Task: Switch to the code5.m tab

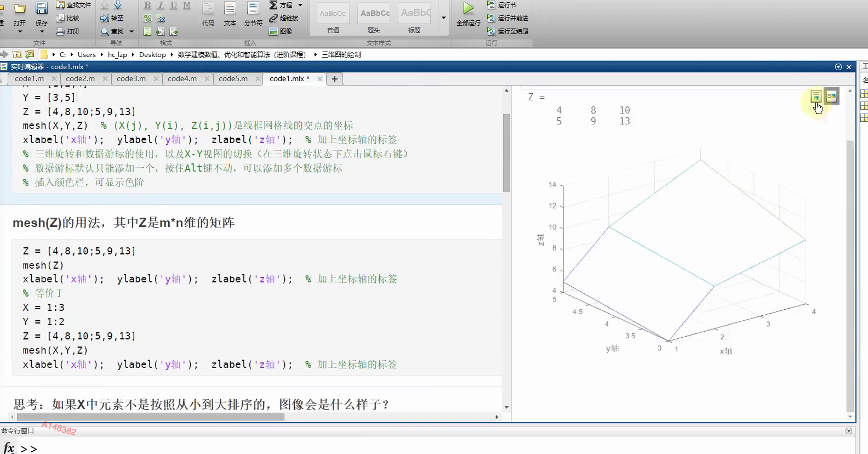Action: tap(233, 79)
